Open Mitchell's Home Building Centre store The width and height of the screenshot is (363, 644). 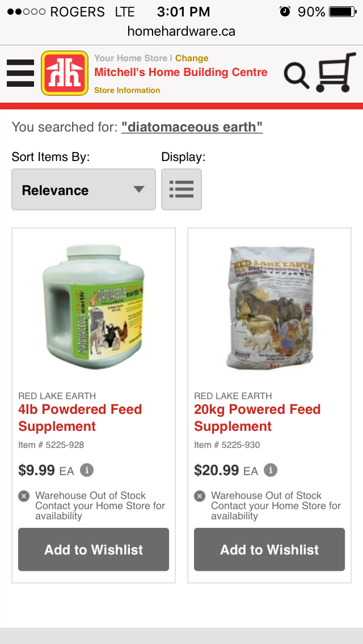click(x=180, y=73)
